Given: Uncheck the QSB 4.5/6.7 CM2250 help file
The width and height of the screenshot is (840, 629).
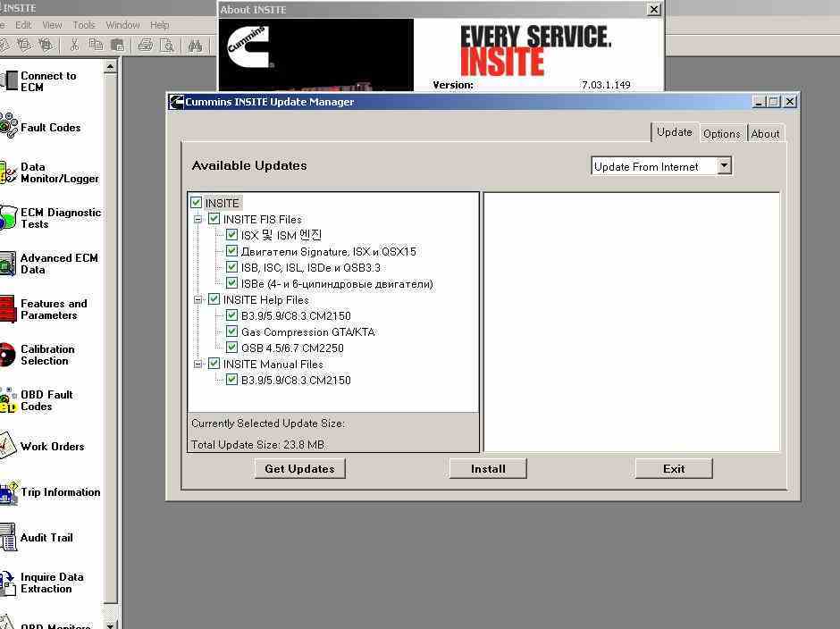Looking at the screenshot, I should click(x=232, y=348).
